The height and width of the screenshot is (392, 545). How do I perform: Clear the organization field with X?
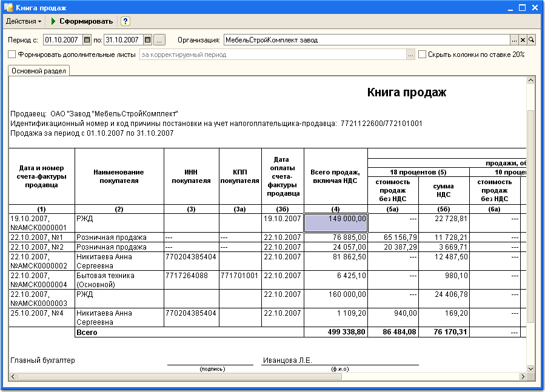523,40
